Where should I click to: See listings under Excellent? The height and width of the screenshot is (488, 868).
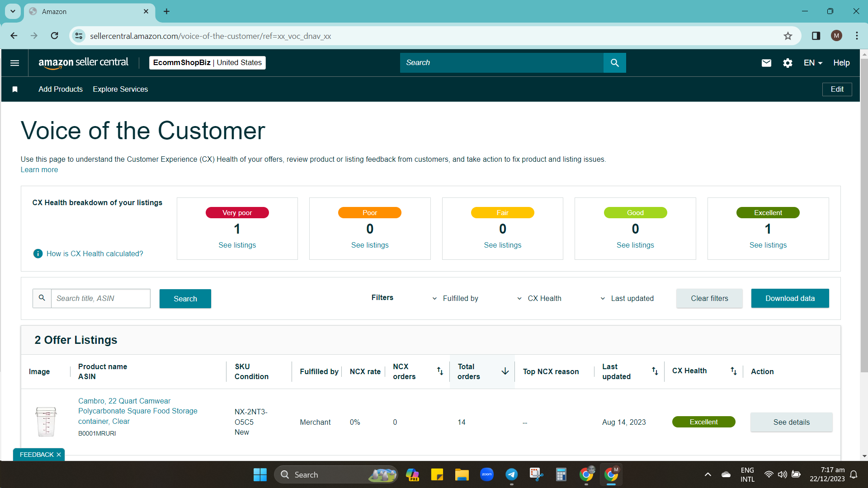click(x=768, y=245)
